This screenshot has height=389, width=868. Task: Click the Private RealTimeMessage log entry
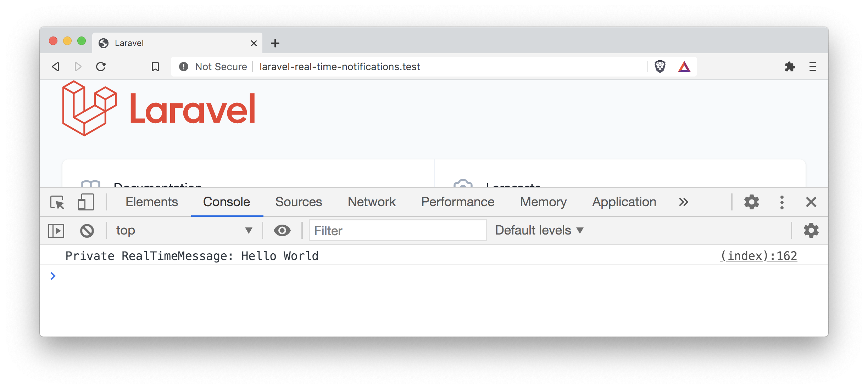pyautogui.click(x=192, y=256)
